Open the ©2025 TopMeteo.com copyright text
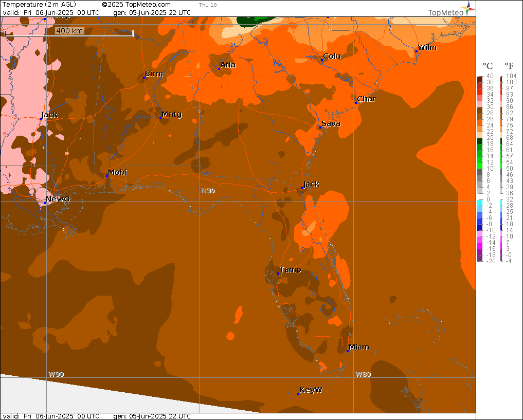Viewport: 523px width, 420px height. click(x=136, y=4)
